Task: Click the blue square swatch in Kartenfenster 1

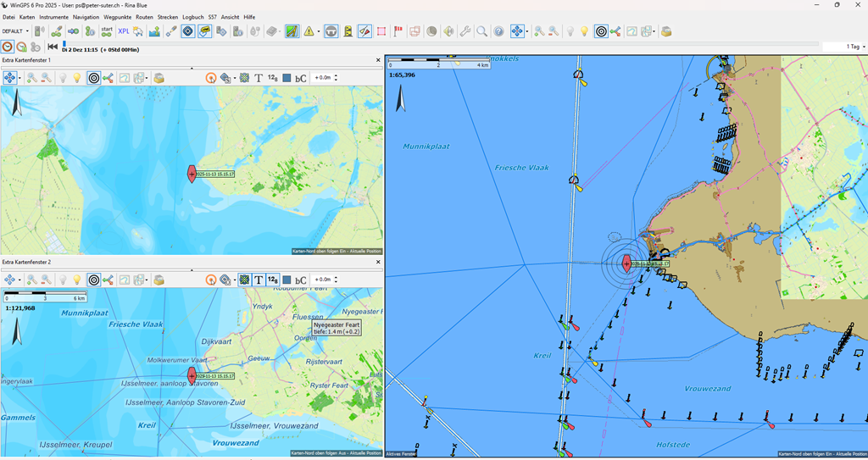Action: pyautogui.click(x=287, y=78)
